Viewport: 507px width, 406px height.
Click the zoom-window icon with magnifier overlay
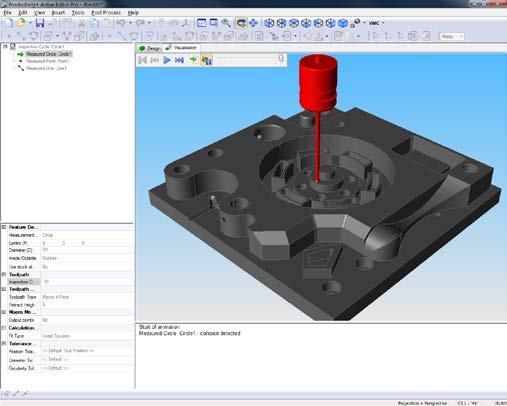pyautogui.click(x=214, y=23)
